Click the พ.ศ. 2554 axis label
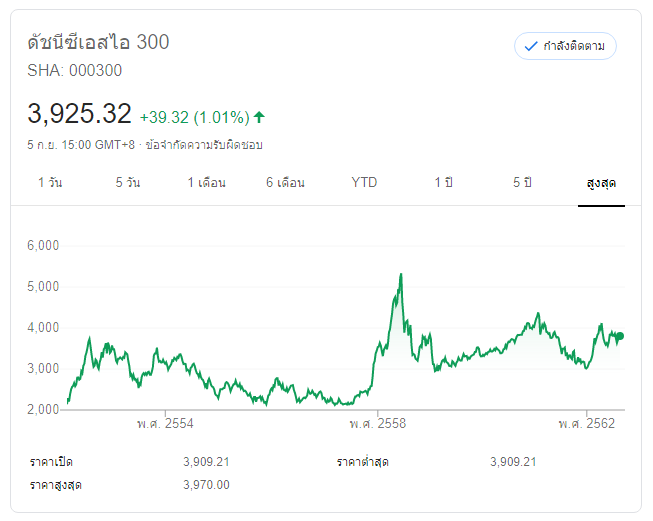Viewport: 653px width, 521px height. [x=165, y=424]
